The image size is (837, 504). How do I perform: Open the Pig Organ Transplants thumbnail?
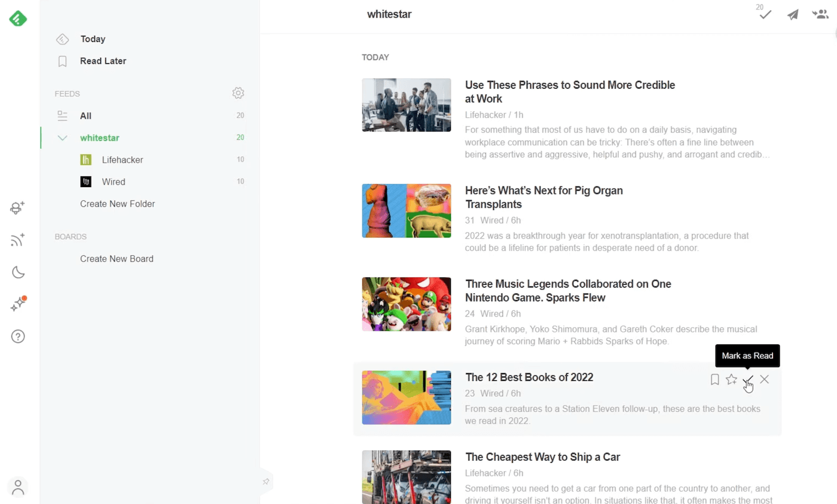tap(407, 211)
